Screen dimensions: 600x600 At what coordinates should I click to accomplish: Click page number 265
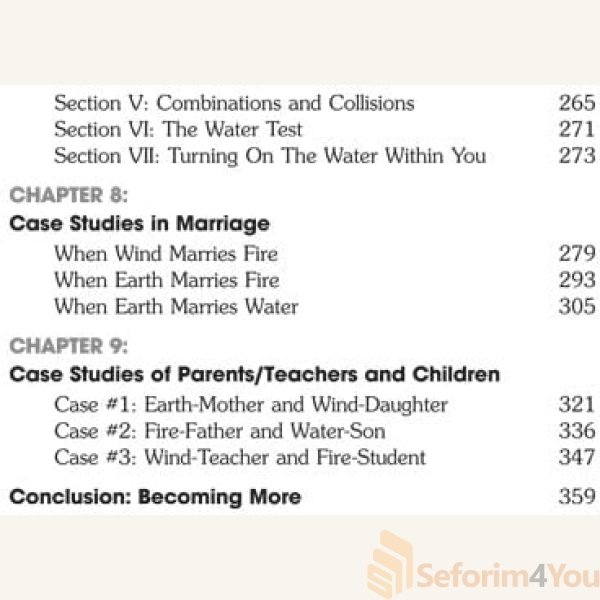576,103
